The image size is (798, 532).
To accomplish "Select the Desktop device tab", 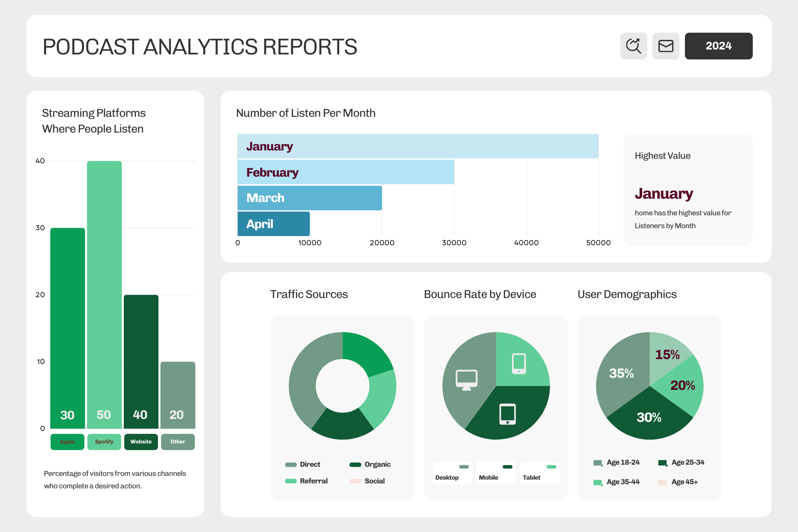I will (452, 473).
